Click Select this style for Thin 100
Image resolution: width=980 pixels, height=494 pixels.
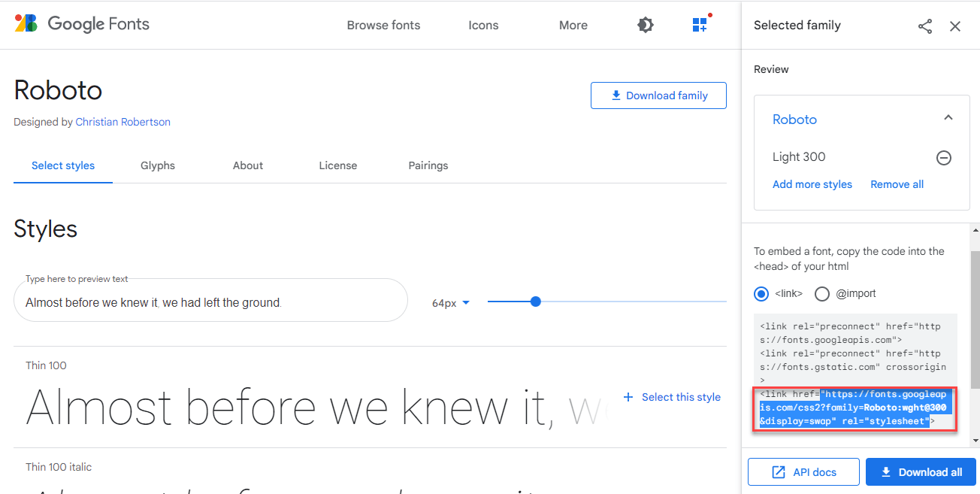(x=672, y=397)
